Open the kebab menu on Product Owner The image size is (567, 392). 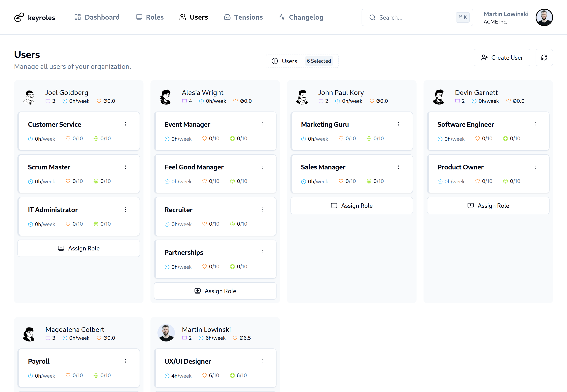click(535, 167)
